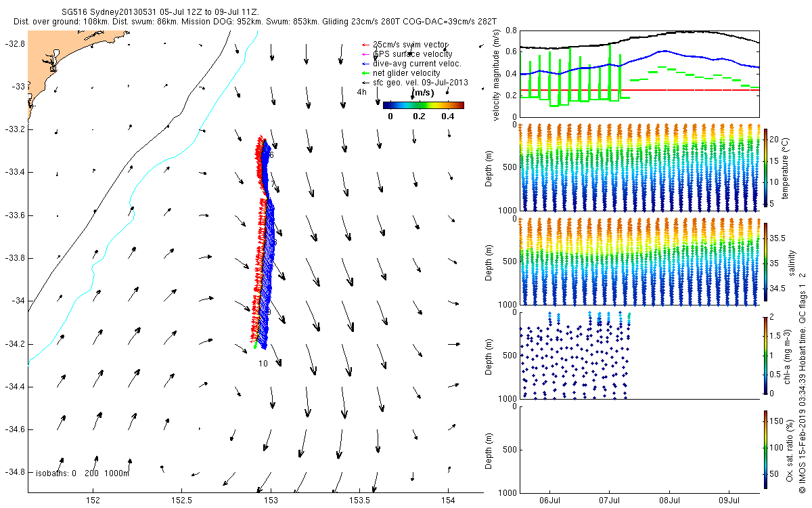Image resolution: width=812 pixels, height=508 pixels.
Task: Click the '06Jul' time axis tick
Action: tap(550, 501)
